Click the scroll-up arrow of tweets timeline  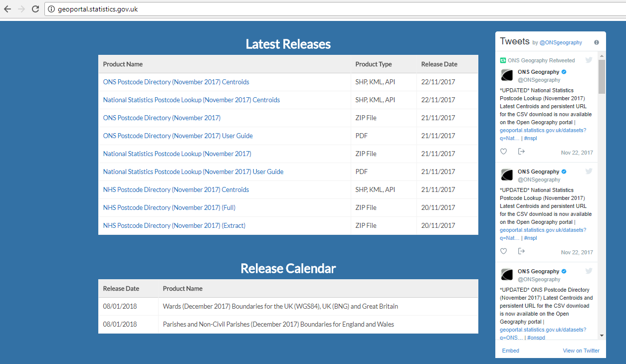[602, 56]
